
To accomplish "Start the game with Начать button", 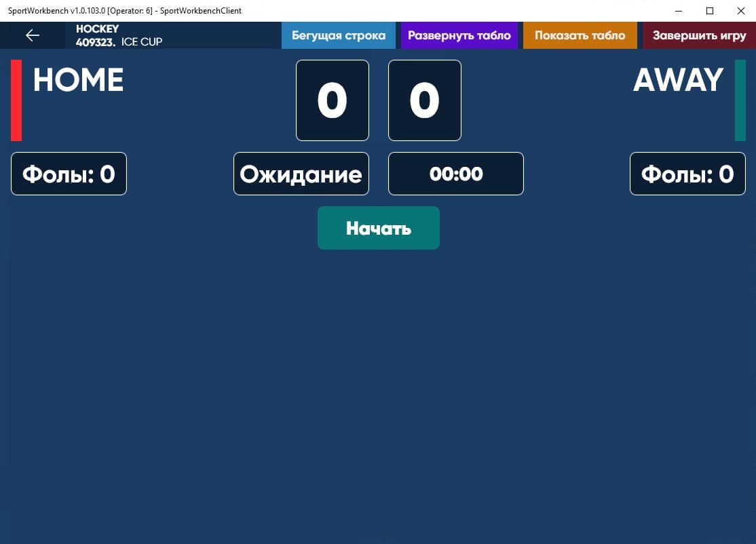I will coord(378,228).
